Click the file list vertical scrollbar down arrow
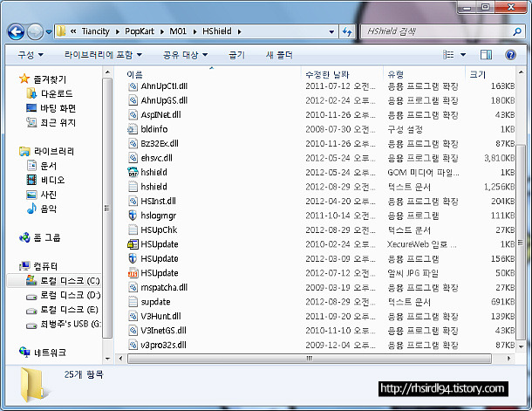Screen dimensions: 532x411 pyautogui.click(x=521, y=346)
